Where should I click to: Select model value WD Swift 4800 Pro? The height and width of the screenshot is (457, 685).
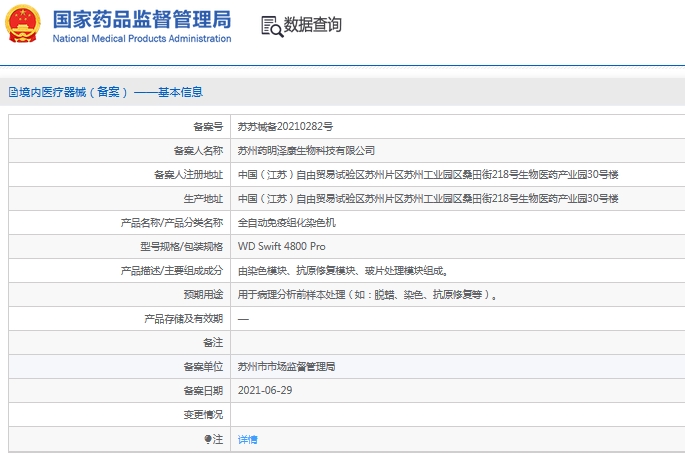281,246
